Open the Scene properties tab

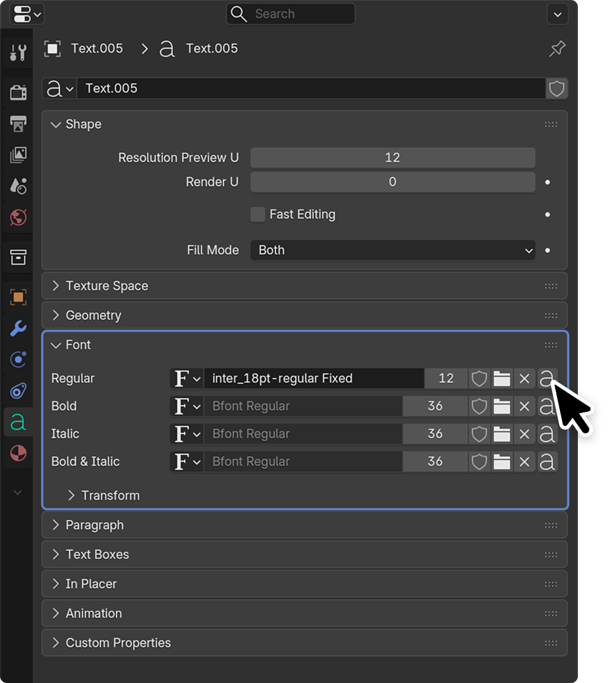[18, 186]
